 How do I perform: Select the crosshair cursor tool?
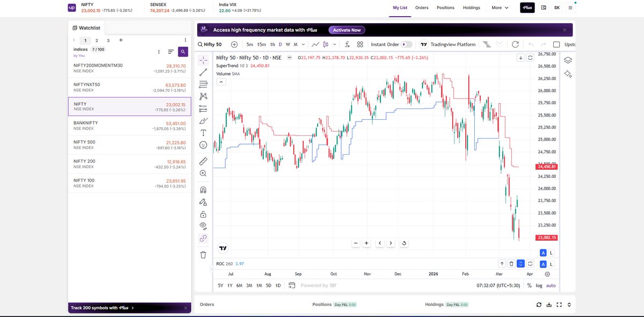(x=203, y=60)
